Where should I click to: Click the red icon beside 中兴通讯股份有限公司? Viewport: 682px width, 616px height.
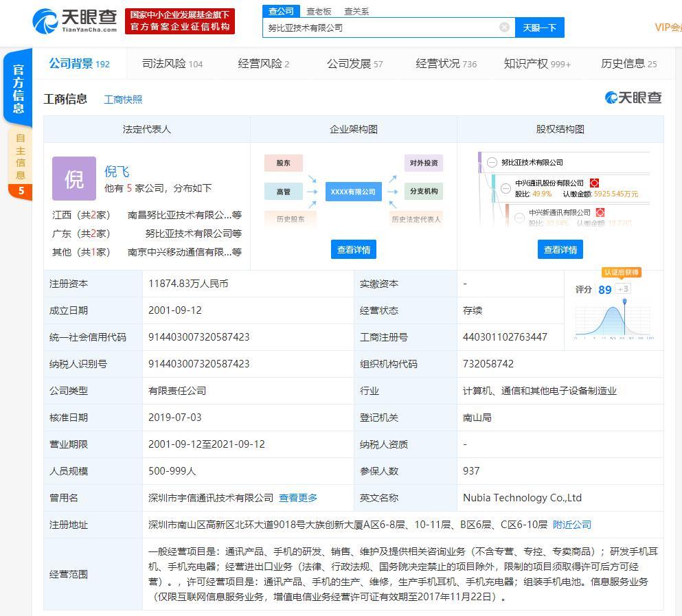(x=594, y=183)
